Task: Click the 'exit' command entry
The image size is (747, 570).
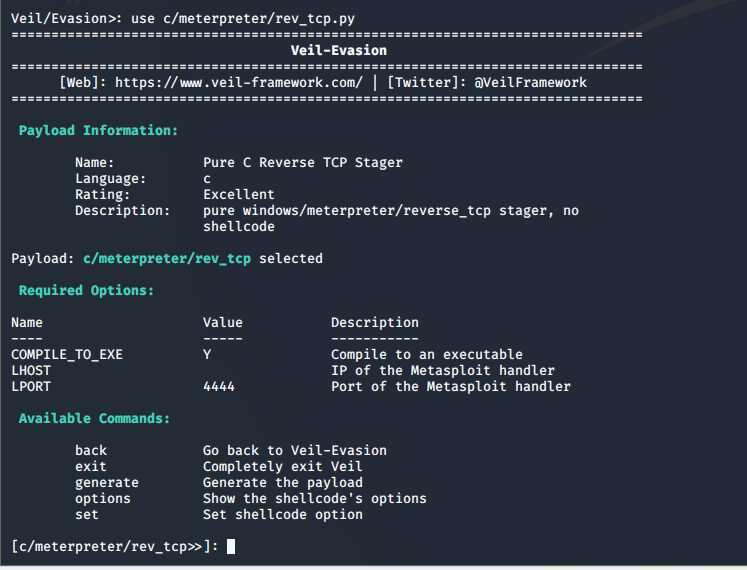Action: 91,467
